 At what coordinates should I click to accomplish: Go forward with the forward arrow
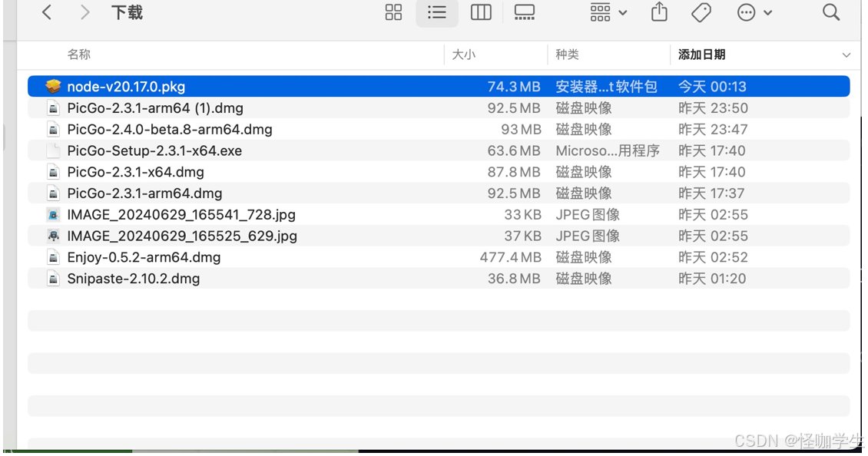84,12
